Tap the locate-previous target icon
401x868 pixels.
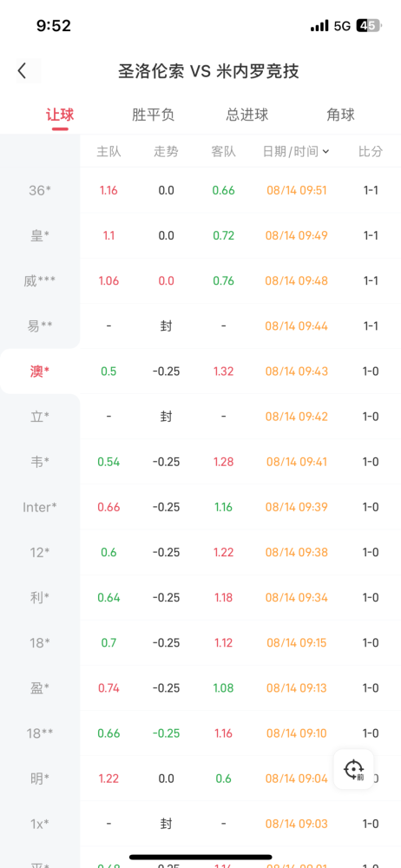[x=353, y=769]
